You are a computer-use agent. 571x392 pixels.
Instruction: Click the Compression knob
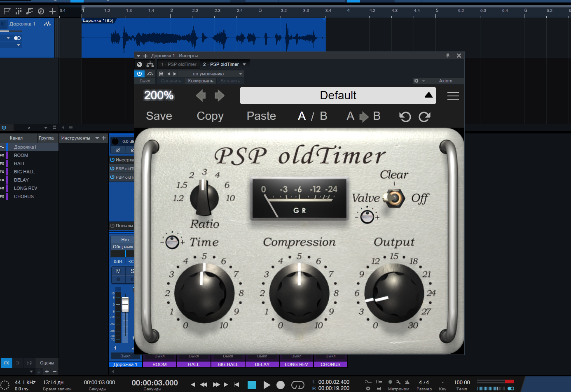click(299, 293)
